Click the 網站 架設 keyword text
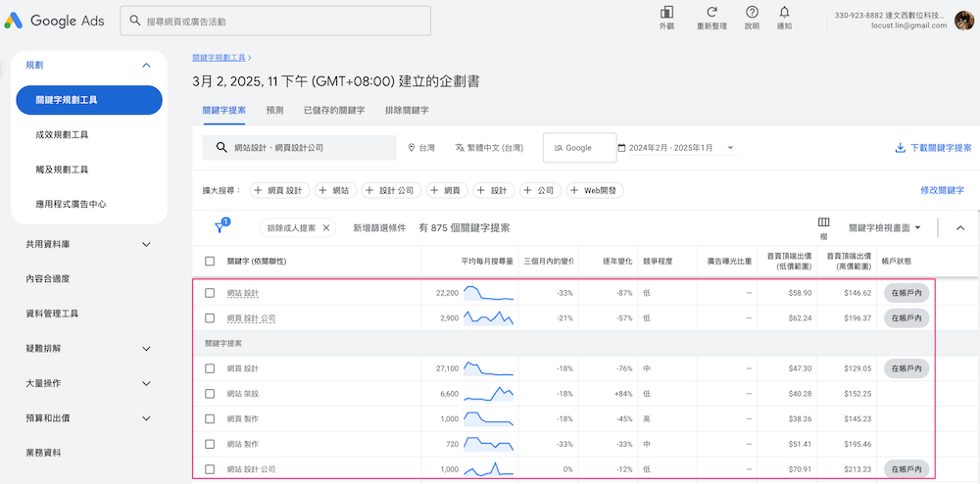The width and height of the screenshot is (980, 484). [242, 394]
